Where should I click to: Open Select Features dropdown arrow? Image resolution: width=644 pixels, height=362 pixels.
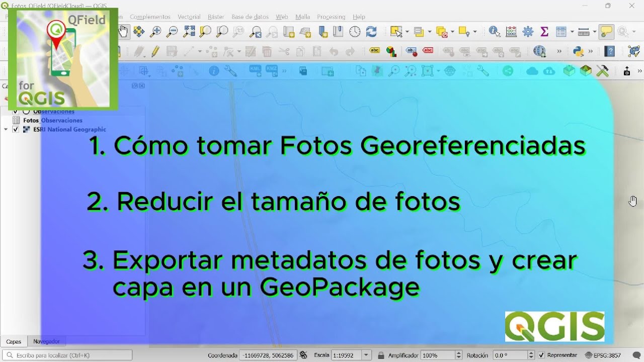tap(407, 32)
